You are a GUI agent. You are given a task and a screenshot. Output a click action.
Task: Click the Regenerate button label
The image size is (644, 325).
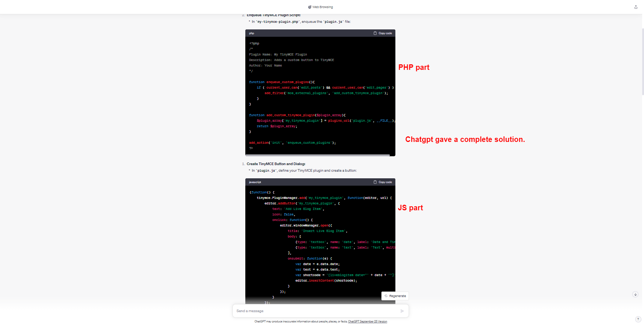pos(398,296)
